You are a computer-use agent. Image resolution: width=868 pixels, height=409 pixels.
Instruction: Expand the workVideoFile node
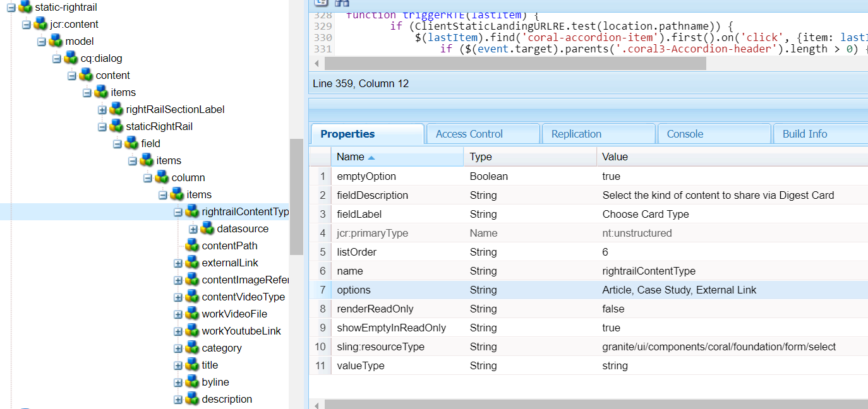click(x=178, y=314)
